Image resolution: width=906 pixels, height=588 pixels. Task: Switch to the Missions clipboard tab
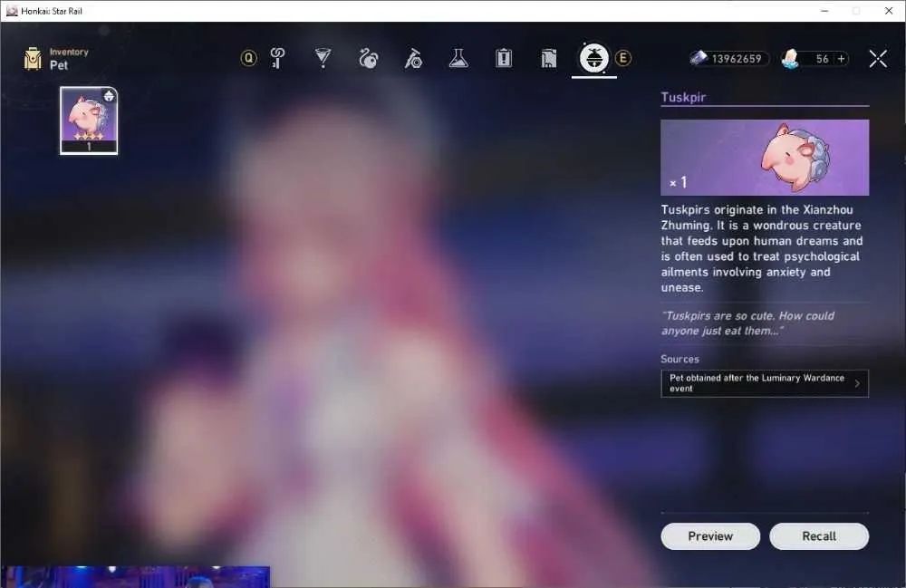tap(503, 58)
